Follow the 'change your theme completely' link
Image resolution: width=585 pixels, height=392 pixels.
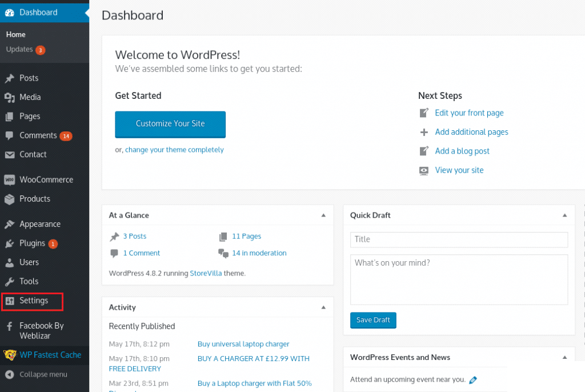click(x=174, y=150)
